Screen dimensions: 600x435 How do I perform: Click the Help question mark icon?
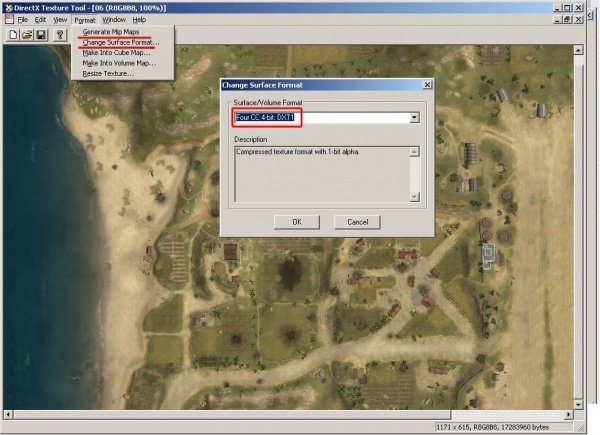pos(59,35)
